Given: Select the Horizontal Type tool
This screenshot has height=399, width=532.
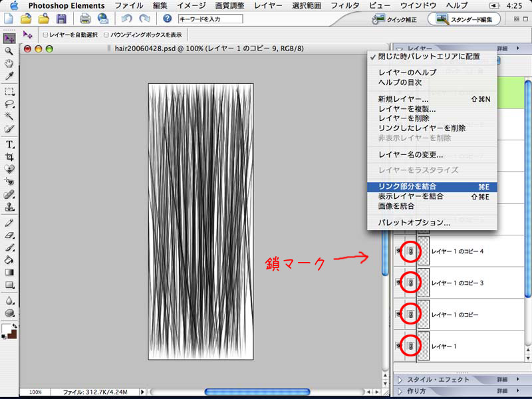Looking at the screenshot, I should click(9, 144).
